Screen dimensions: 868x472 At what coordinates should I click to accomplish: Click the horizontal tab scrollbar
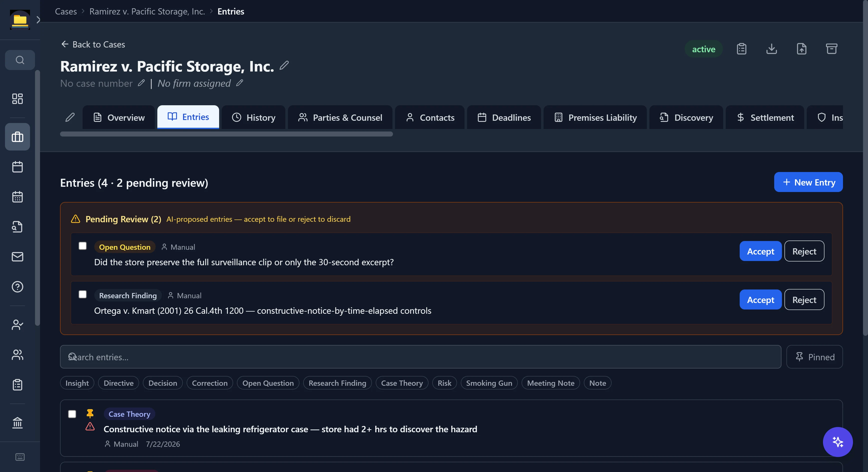(226, 134)
